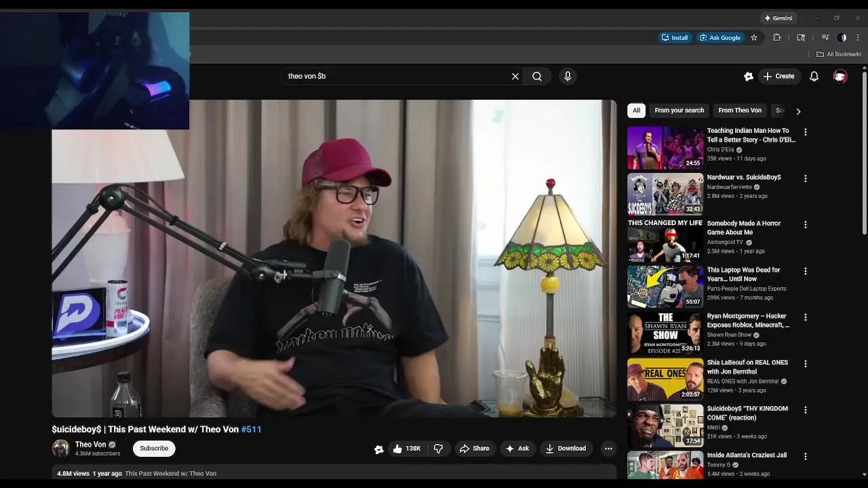Open media controls icon in browser toolbar
Image resolution: width=868 pixels, height=488 pixels.
click(x=825, y=38)
